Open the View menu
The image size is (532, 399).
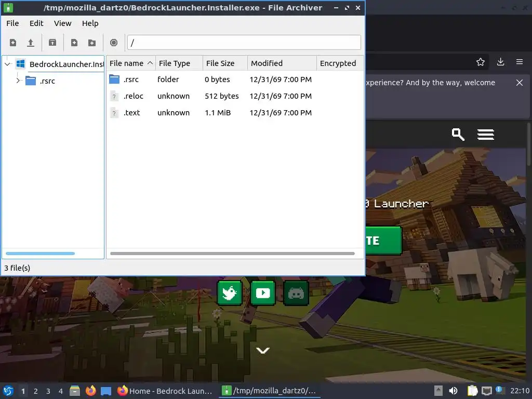pyautogui.click(x=63, y=23)
